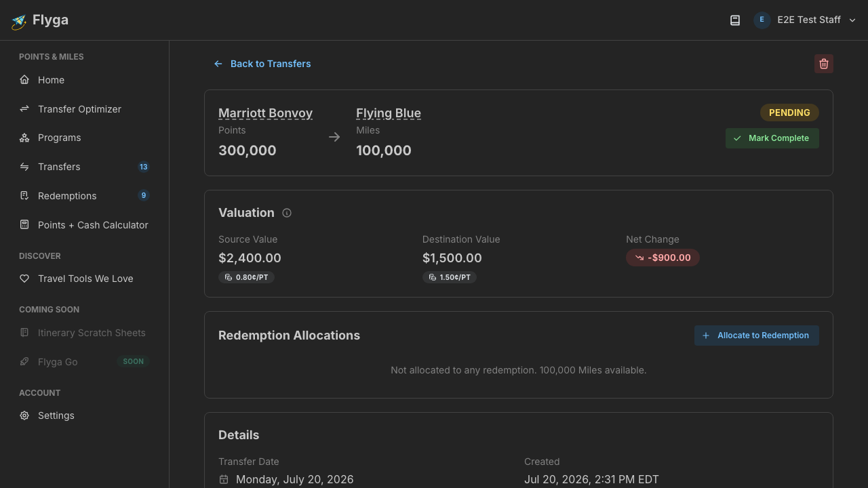Click the not allocated to any redemption message

(x=519, y=370)
